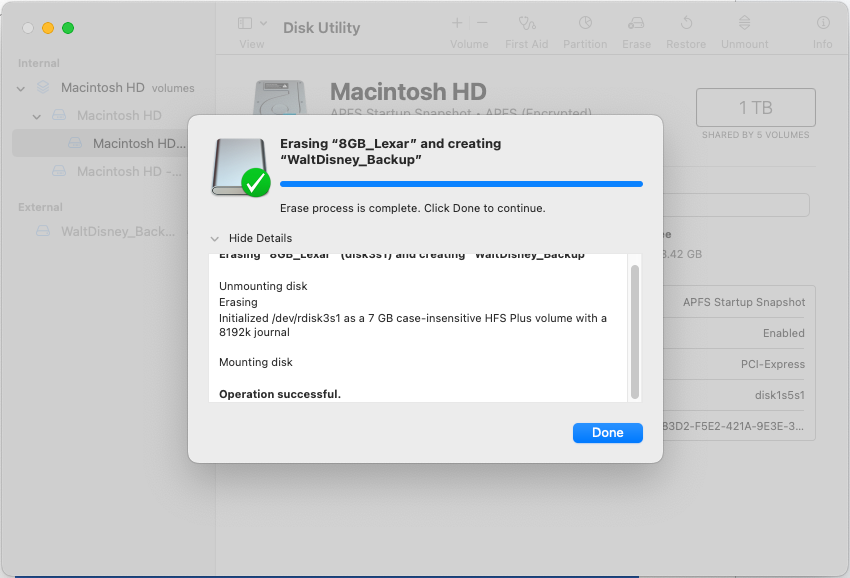Click the Remove Volume minus icon
The height and width of the screenshot is (578, 850).
click(x=482, y=23)
